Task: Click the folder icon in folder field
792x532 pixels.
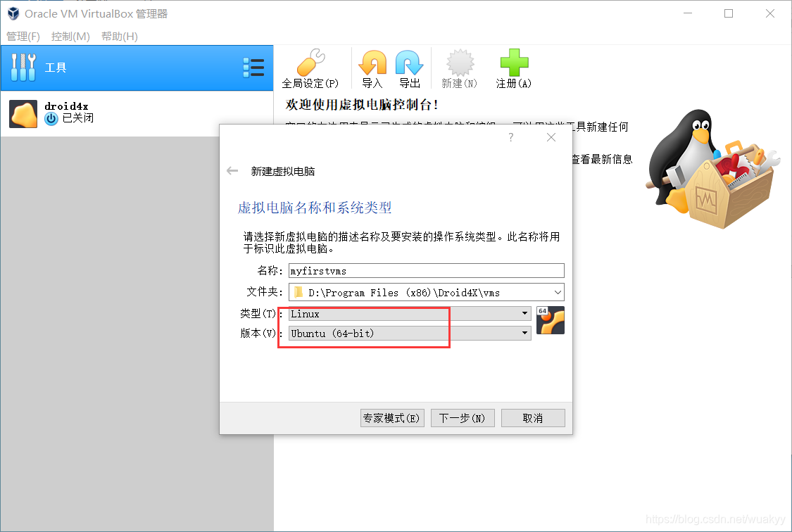Action: point(298,292)
